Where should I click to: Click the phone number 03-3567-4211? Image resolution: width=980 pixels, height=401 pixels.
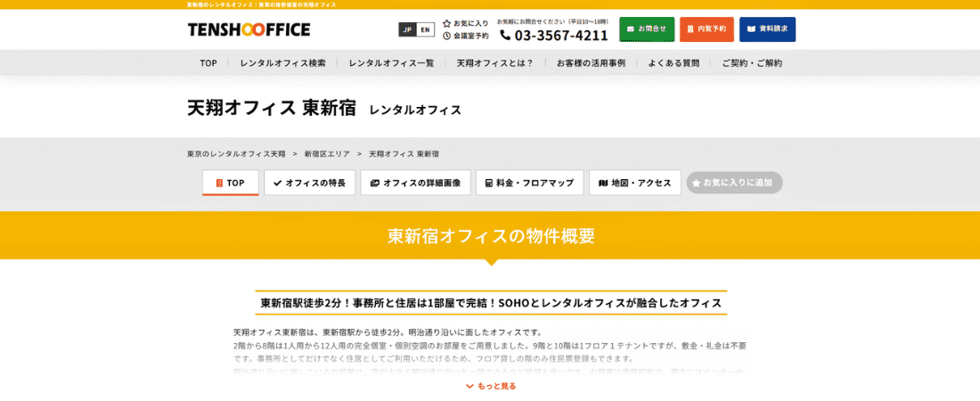click(x=554, y=36)
